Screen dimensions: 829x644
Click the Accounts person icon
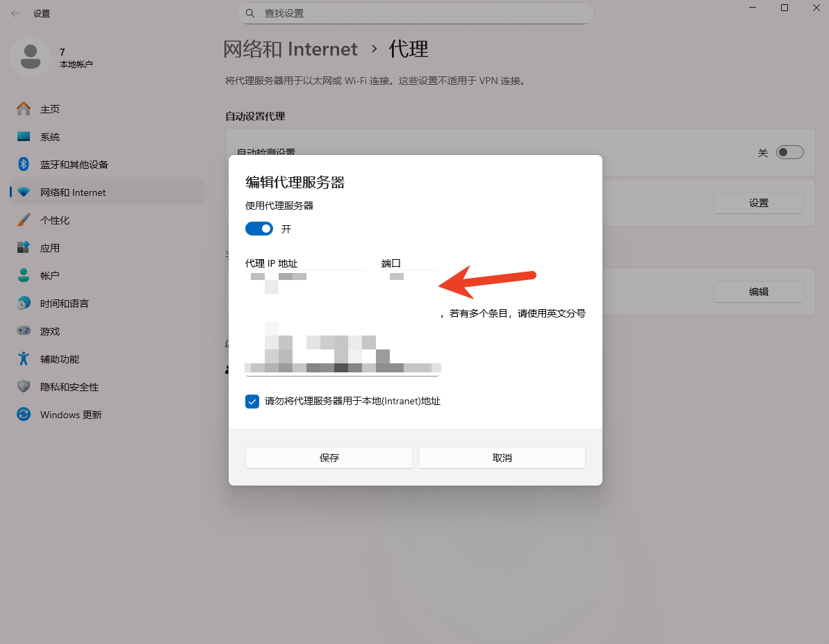(x=24, y=276)
